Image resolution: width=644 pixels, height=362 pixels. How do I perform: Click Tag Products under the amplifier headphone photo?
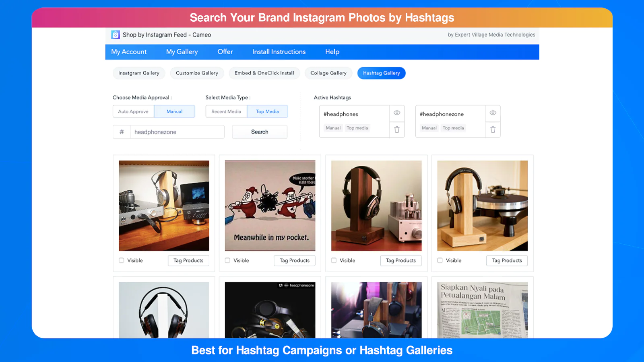coord(400,261)
